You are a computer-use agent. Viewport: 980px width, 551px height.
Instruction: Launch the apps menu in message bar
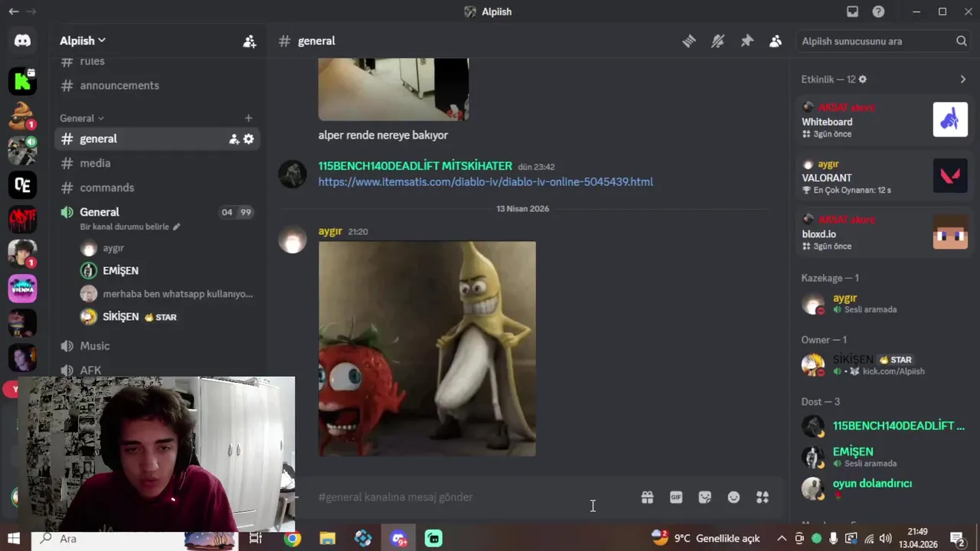click(x=763, y=497)
